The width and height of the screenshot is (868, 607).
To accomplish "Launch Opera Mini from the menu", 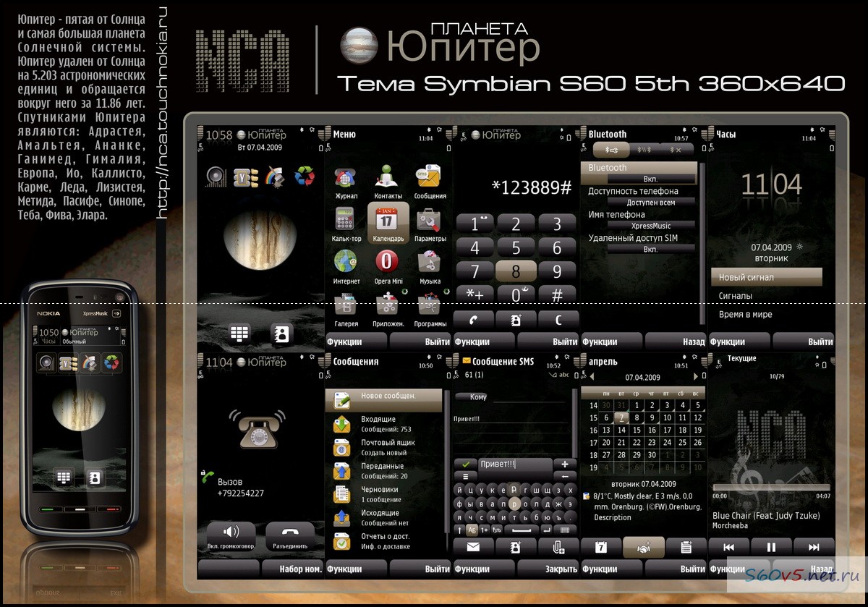I will pyautogui.click(x=388, y=262).
